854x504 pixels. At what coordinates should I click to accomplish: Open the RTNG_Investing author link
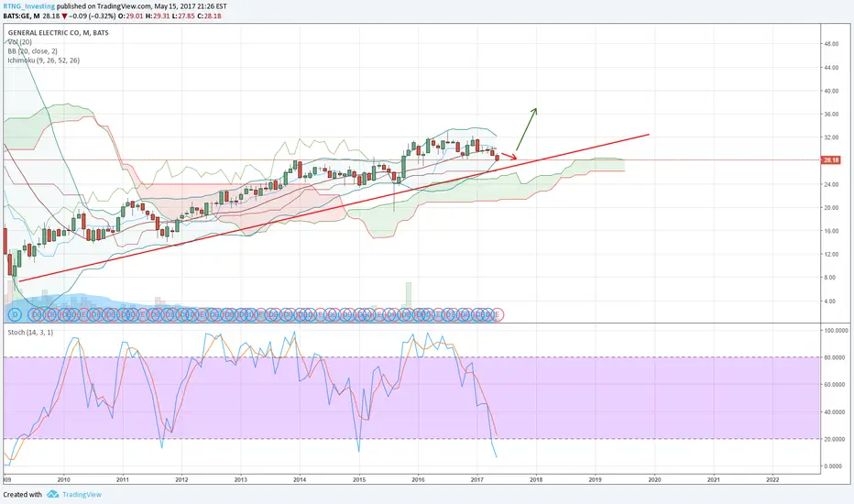click(x=29, y=6)
